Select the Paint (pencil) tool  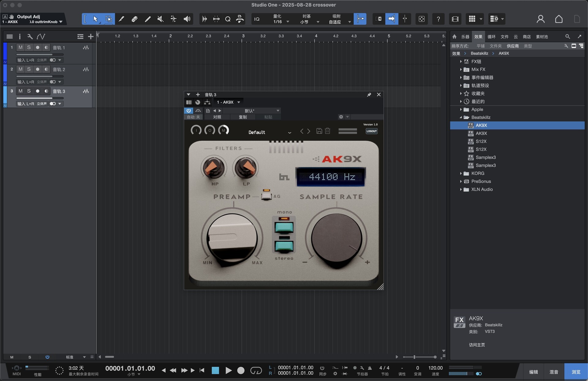click(148, 19)
